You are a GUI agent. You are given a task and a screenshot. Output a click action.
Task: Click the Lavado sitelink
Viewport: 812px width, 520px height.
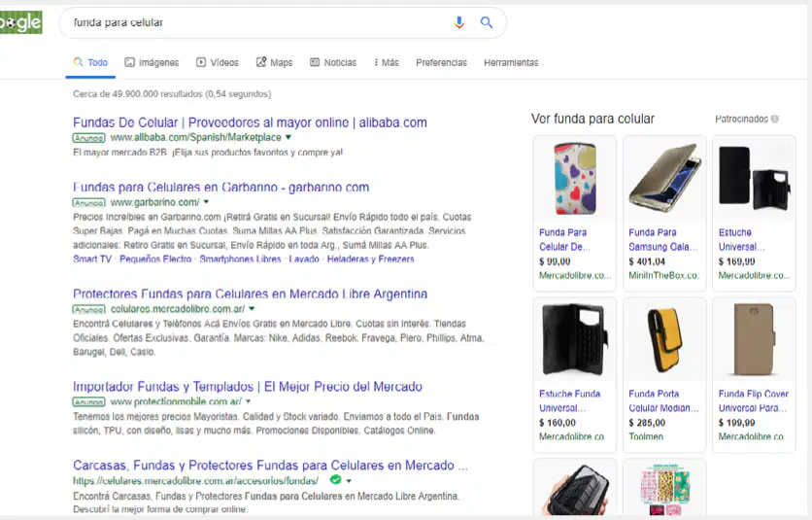(304, 260)
